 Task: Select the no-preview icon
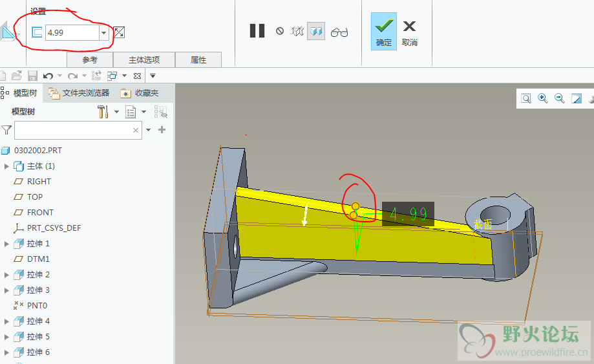280,30
